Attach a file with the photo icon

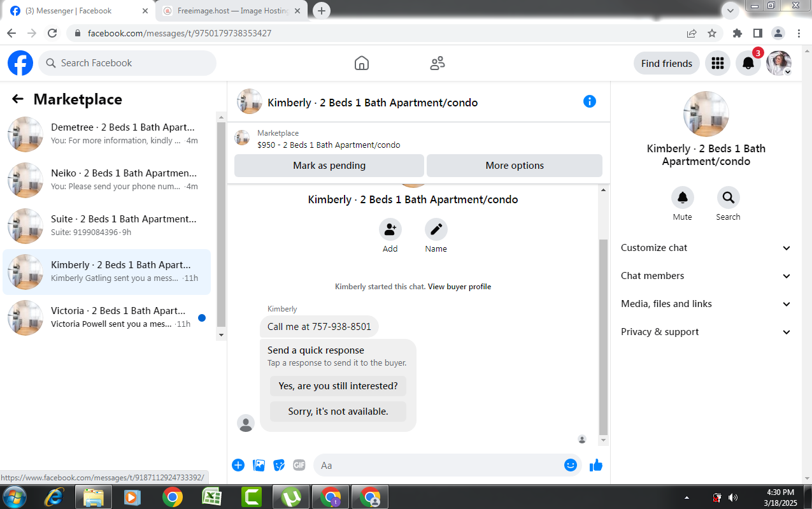click(x=259, y=465)
